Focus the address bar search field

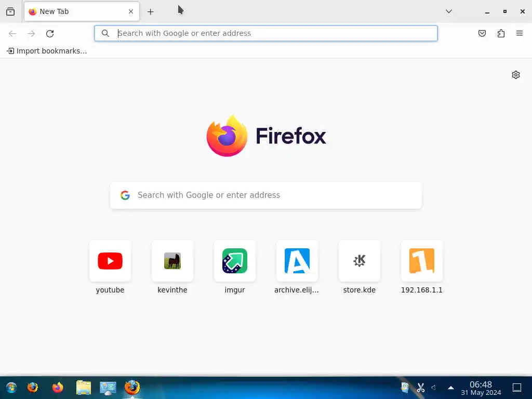[x=266, y=33]
